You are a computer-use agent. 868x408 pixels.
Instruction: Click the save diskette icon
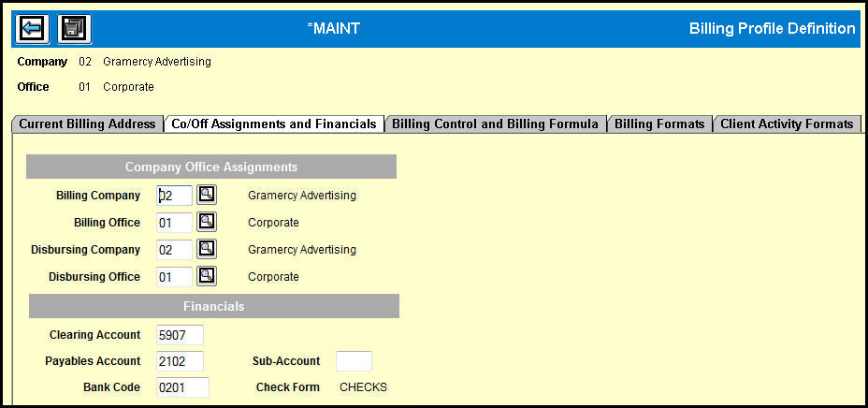pos(74,29)
